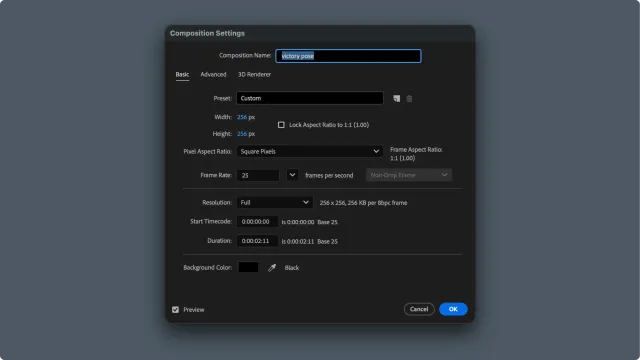The image size is (640, 360).
Task: Click the 'Composition Settings' dialog title
Action: pyautogui.click(x=207, y=33)
